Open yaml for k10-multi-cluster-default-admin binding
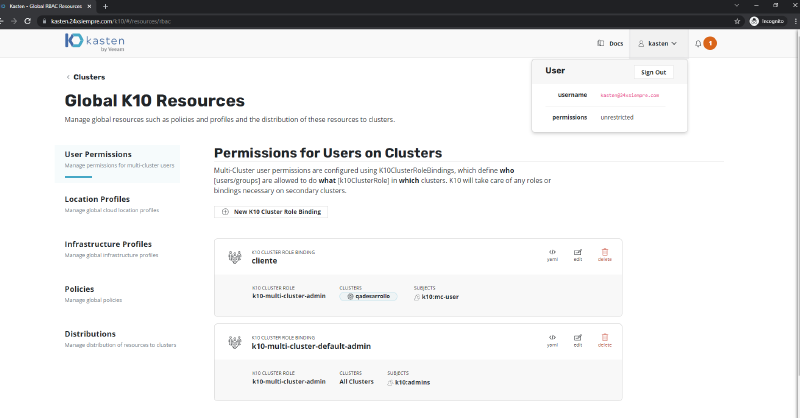The height and width of the screenshot is (418, 800). pyautogui.click(x=552, y=340)
